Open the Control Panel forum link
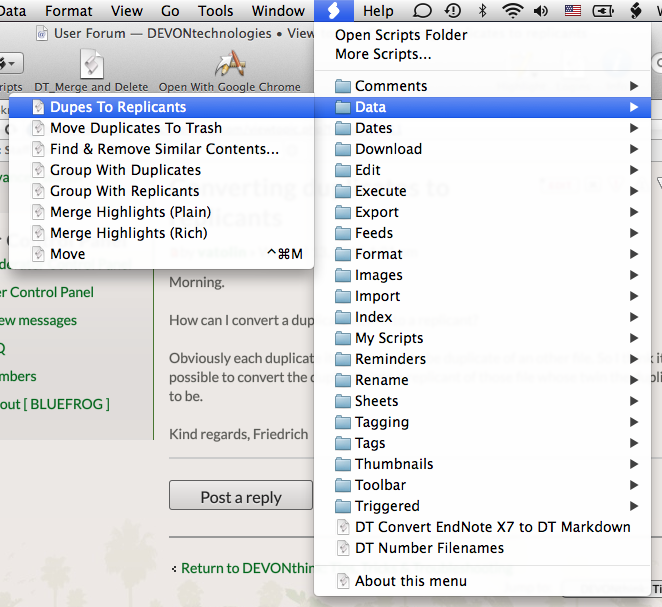The width and height of the screenshot is (662, 607). coord(46,293)
